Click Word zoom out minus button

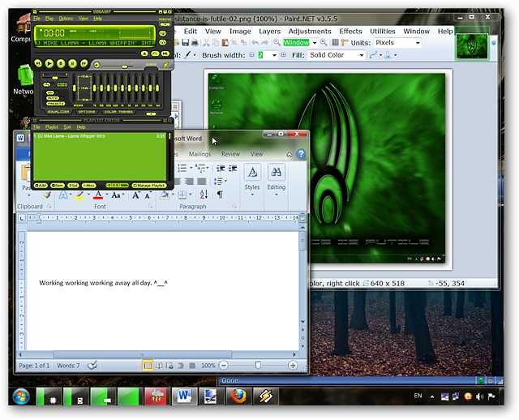tap(224, 366)
